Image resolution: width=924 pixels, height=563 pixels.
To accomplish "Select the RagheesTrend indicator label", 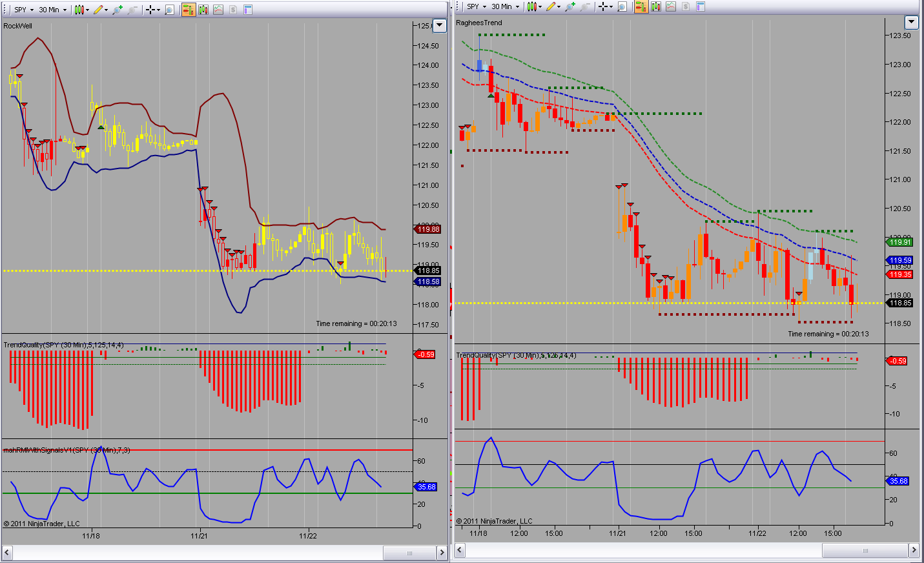I will (x=478, y=23).
